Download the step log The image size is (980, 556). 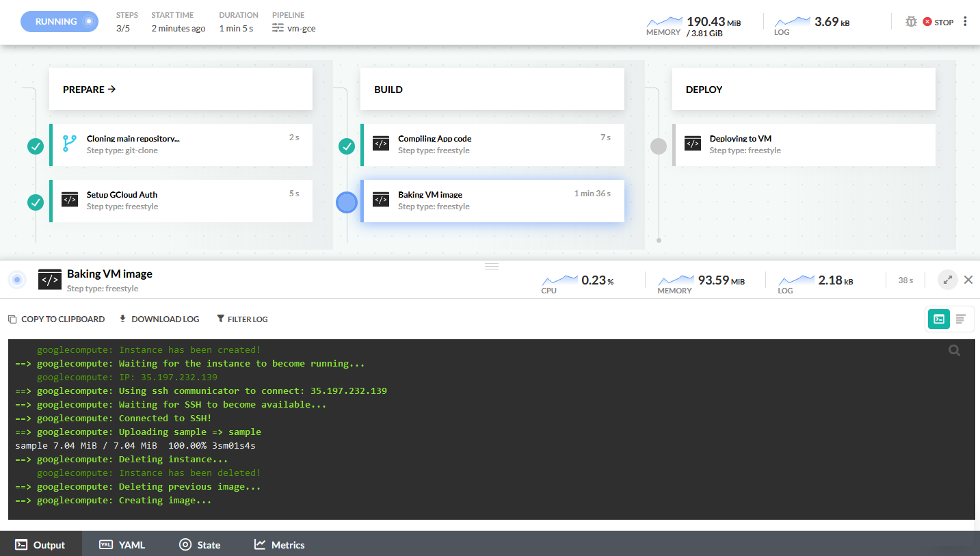pos(159,319)
